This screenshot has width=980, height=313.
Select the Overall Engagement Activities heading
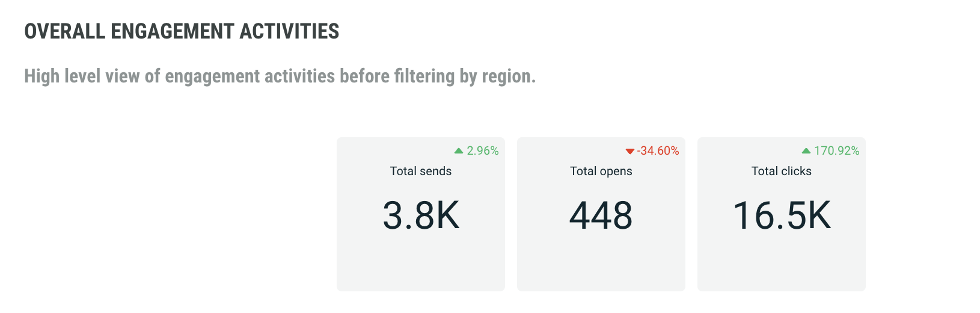coord(182,31)
